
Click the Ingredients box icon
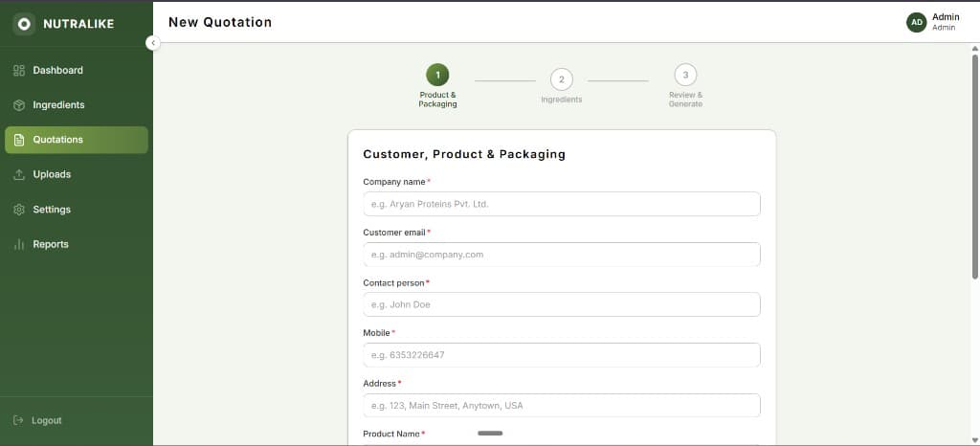click(19, 105)
